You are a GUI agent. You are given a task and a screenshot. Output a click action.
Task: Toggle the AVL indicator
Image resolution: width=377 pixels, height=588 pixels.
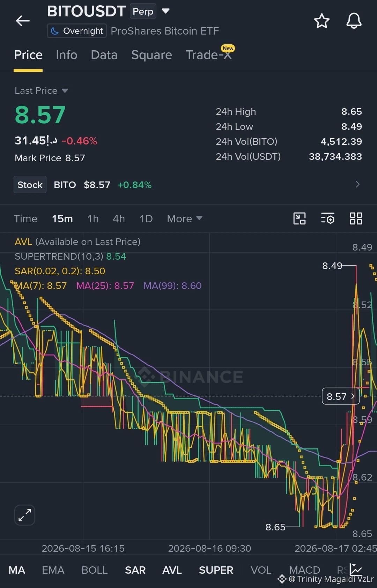[x=172, y=570]
